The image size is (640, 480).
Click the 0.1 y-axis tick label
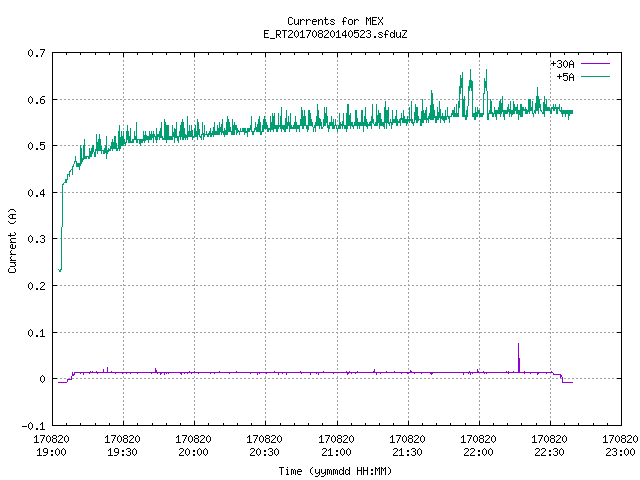coord(36,333)
